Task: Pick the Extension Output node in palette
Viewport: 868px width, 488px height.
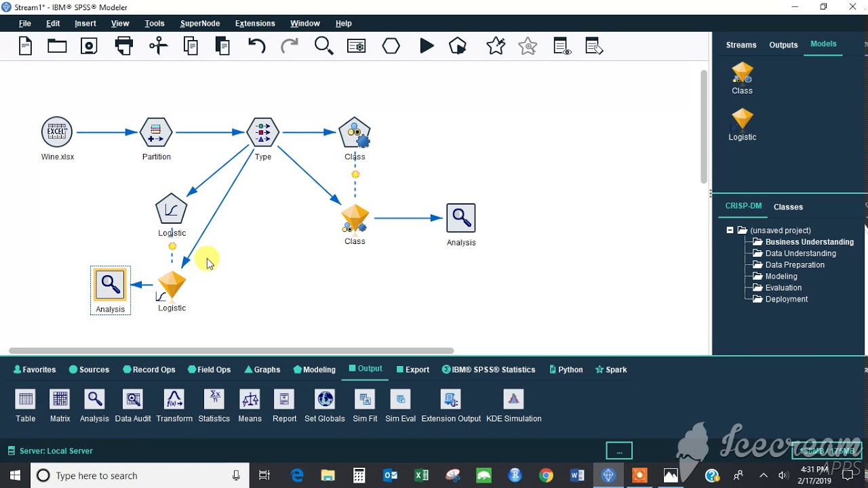Action: pos(451,405)
